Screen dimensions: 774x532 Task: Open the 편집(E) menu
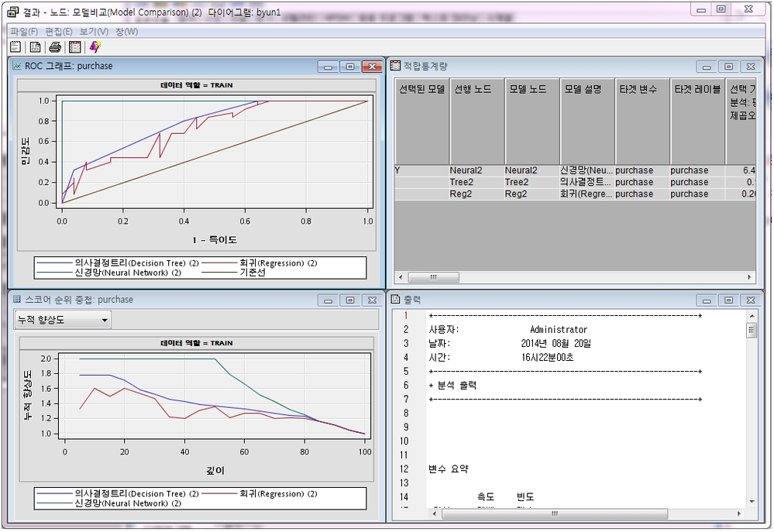tap(59, 32)
